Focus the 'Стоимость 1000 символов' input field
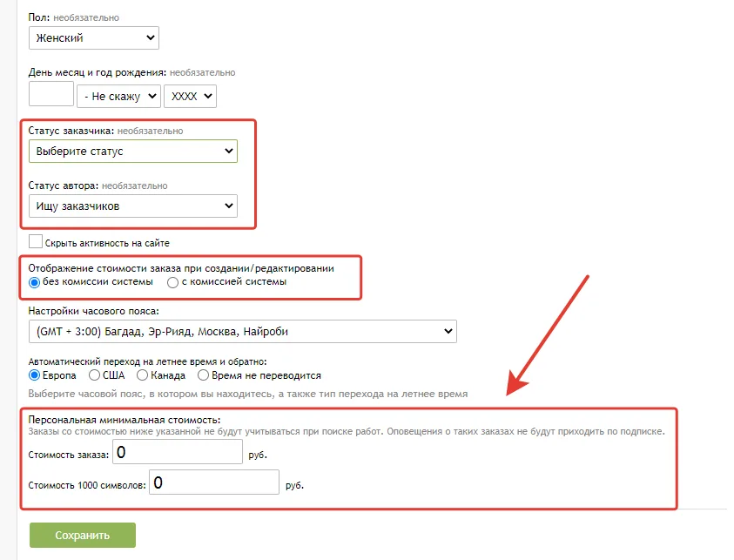This screenshot has width=734, height=560. pyautogui.click(x=213, y=482)
